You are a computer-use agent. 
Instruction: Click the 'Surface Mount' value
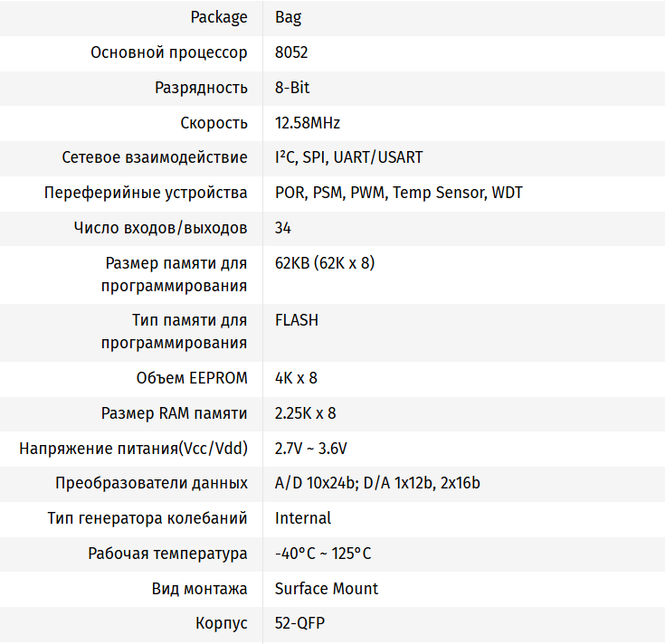coord(327,589)
